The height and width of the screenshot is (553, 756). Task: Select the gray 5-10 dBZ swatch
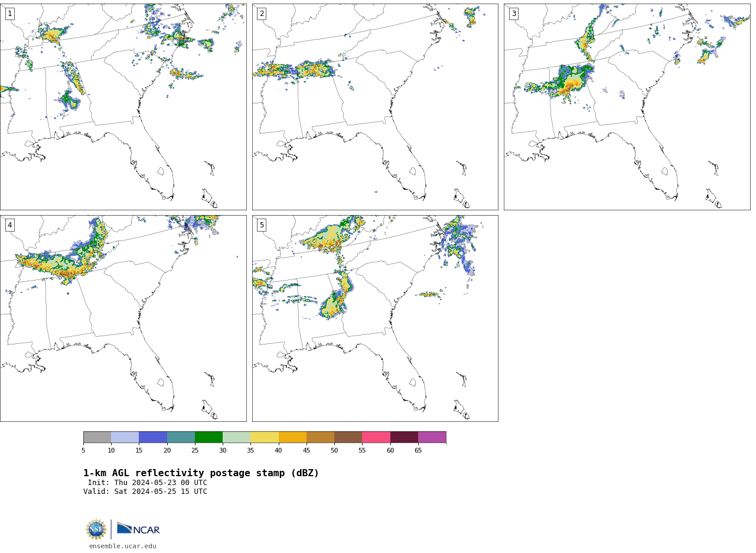point(97,437)
